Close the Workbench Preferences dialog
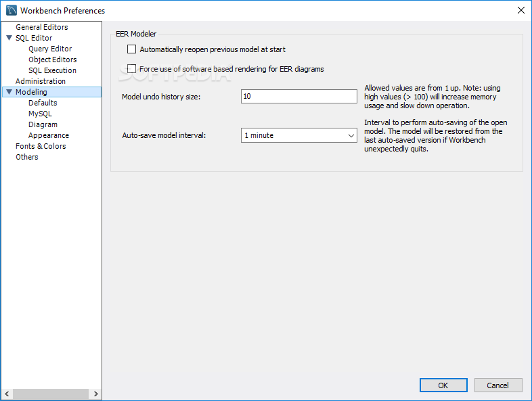 tap(521, 10)
